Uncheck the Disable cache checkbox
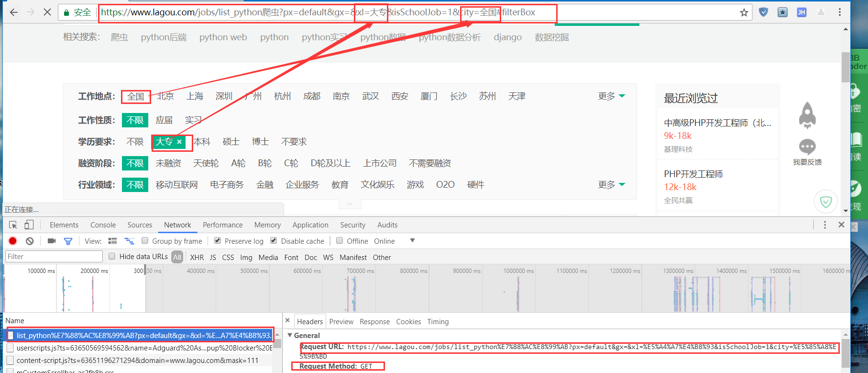This screenshot has width=868, height=373. (274, 240)
